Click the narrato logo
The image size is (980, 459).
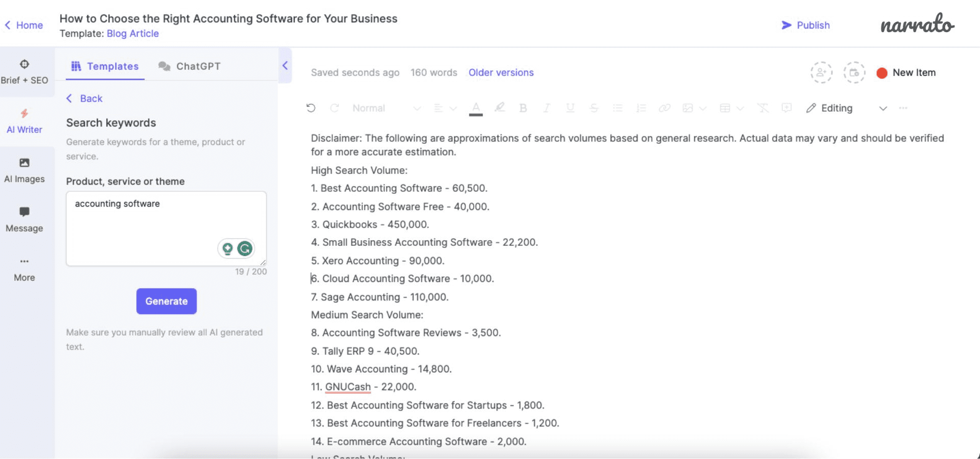917,24
